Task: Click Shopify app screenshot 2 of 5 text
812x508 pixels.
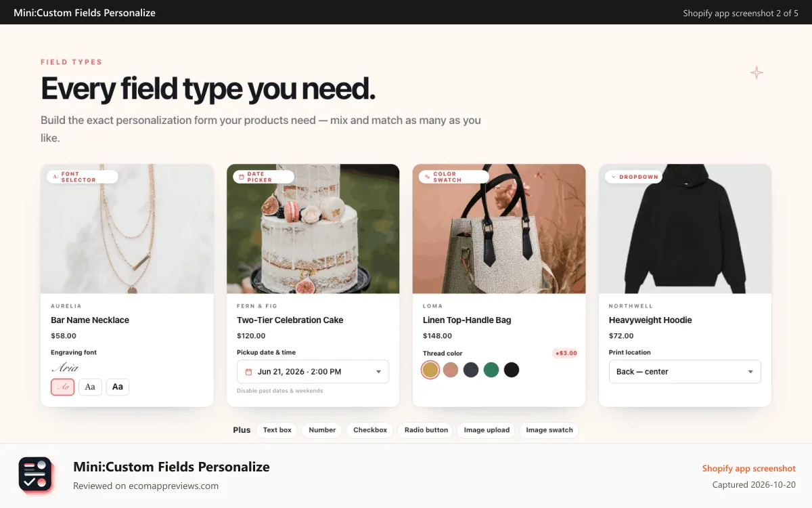Action: tap(741, 13)
